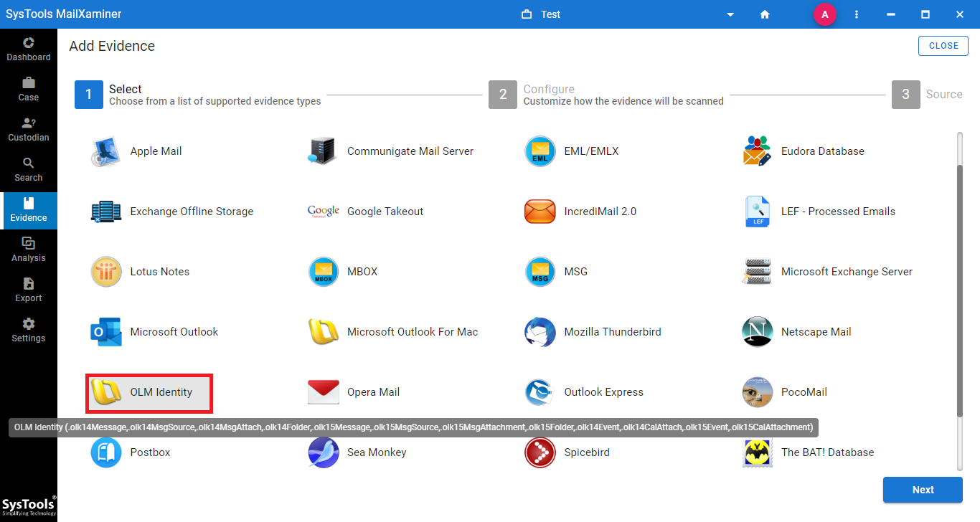Pick the Outlook Express icon

(540, 392)
